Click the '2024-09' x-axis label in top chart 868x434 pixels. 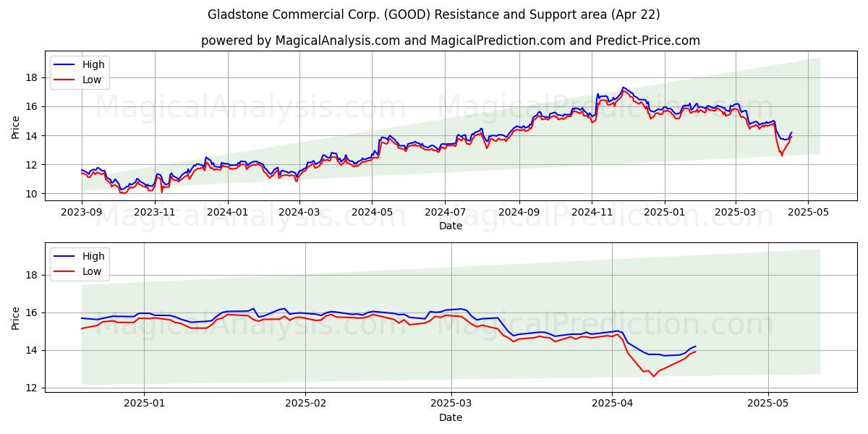pos(519,213)
